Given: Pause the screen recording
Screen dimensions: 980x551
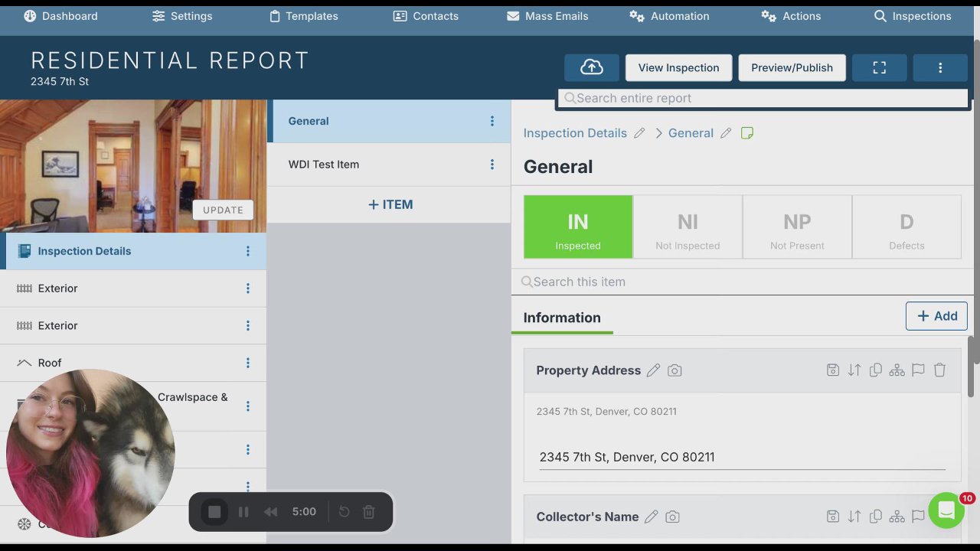Looking at the screenshot, I should click(x=243, y=512).
